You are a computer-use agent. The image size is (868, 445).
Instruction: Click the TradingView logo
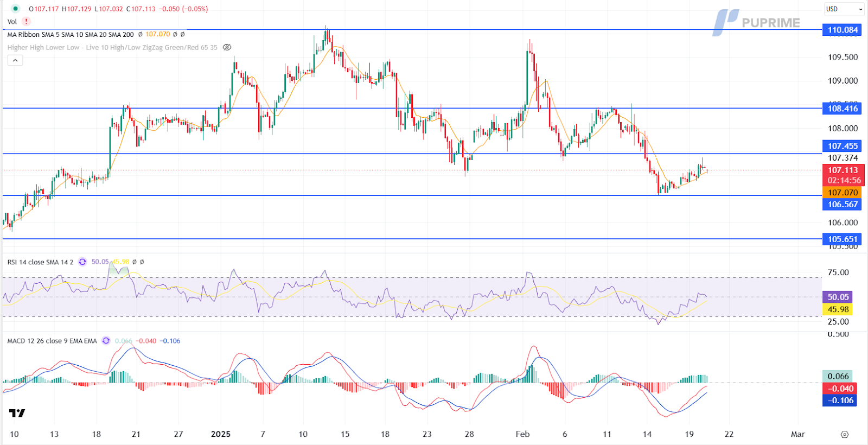pyautogui.click(x=17, y=413)
